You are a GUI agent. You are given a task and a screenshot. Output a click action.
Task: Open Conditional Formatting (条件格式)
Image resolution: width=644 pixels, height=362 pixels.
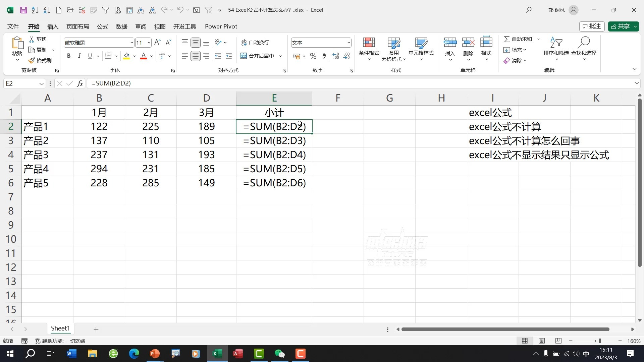[369, 49]
